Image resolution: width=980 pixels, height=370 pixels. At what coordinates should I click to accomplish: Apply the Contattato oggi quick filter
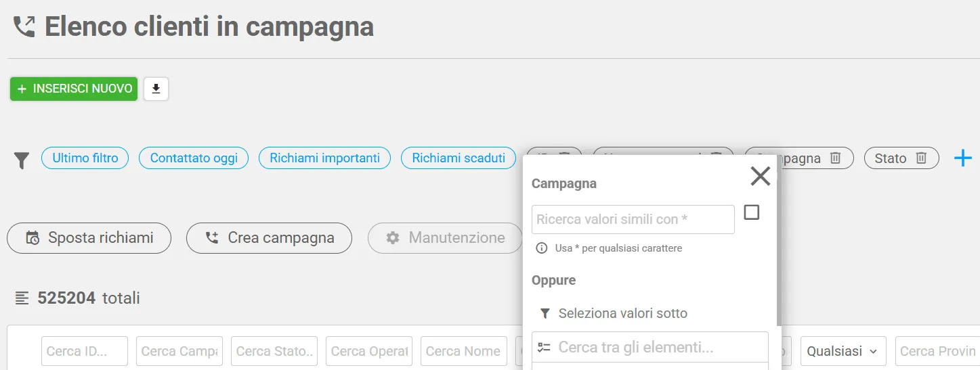[194, 158]
